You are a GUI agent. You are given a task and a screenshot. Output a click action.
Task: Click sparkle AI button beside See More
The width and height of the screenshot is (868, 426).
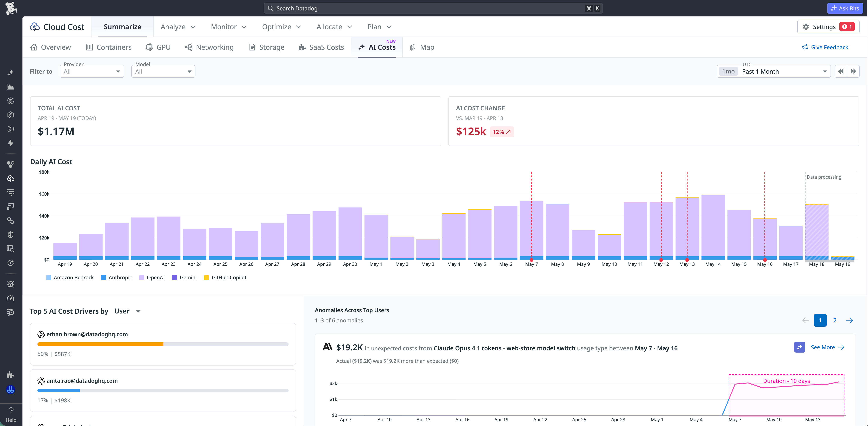800,347
